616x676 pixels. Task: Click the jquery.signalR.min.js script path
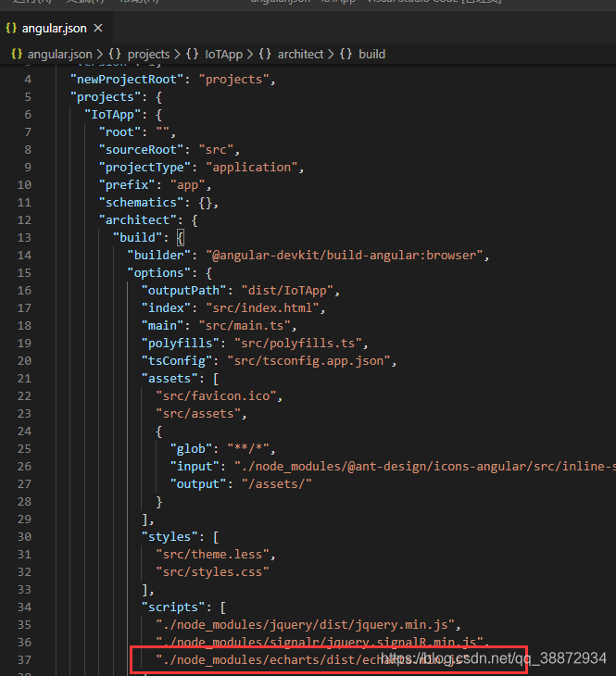(320, 643)
